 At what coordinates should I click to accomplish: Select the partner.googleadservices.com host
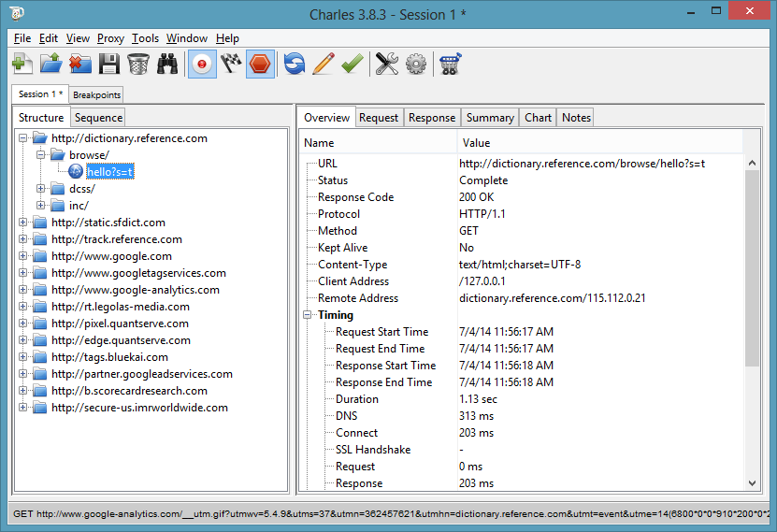142,374
